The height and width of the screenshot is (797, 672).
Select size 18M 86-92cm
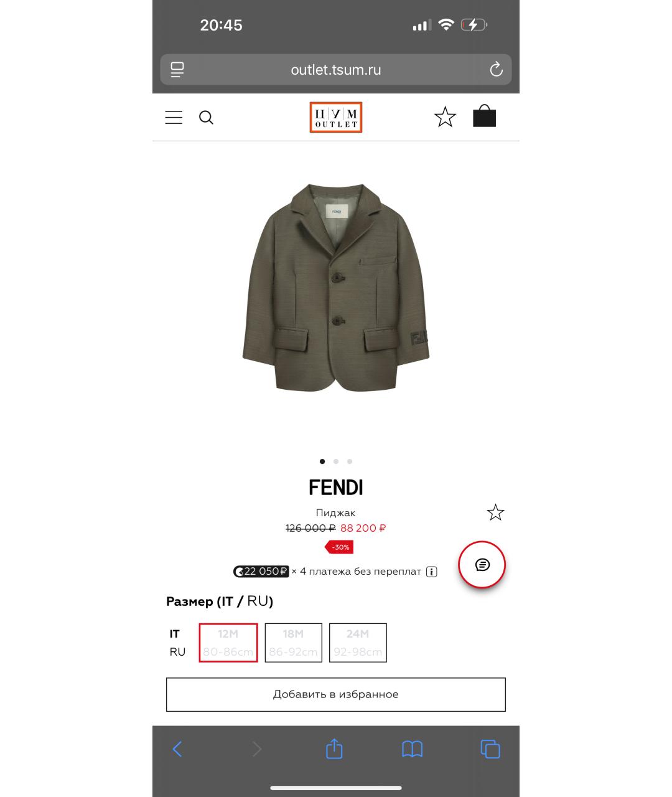click(293, 643)
